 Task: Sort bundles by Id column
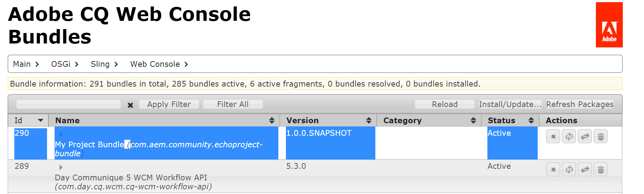coord(28,120)
